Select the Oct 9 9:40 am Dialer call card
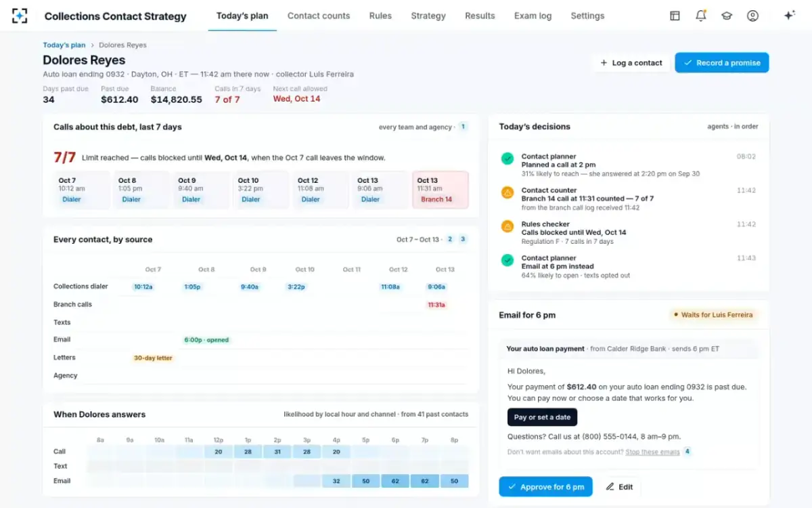The width and height of the screenshot is (812, 508). pos(201,190)
